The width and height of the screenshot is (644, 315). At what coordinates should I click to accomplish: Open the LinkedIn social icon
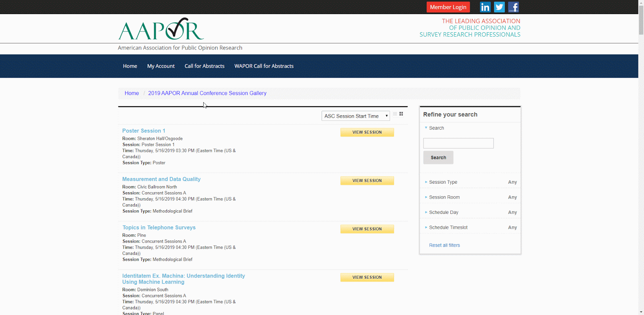point(485,7)
